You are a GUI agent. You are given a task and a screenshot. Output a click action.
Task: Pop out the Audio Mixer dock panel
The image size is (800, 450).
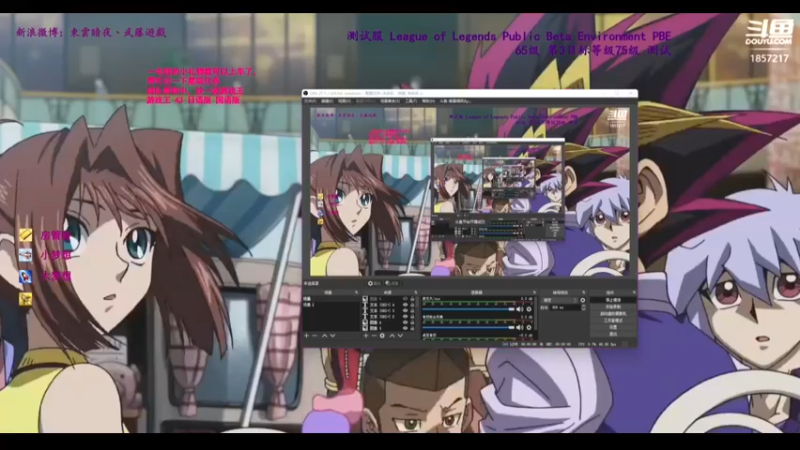[535, 292]
